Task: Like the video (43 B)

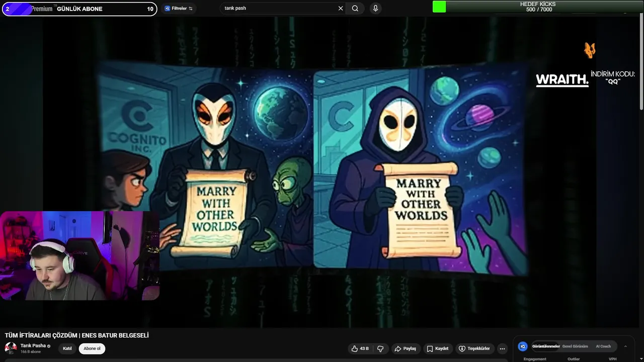Action: (360, 348)
